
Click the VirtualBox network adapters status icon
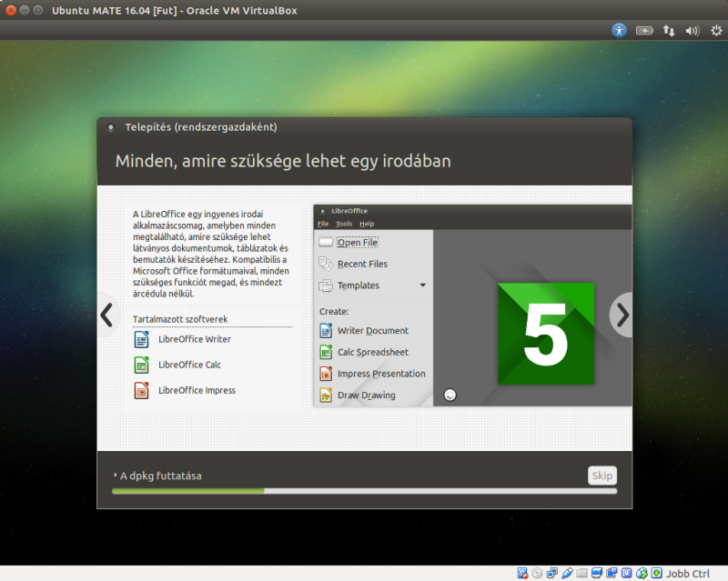point(552,574)
